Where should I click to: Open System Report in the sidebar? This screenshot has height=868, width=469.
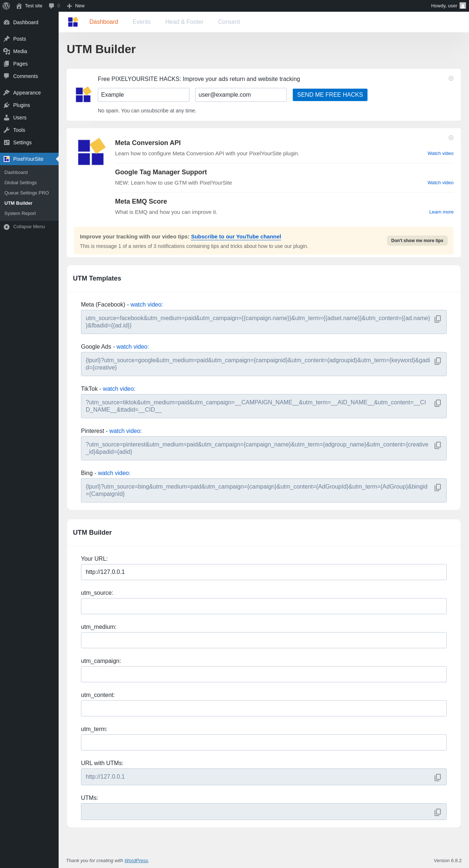[x=20, y=214]
